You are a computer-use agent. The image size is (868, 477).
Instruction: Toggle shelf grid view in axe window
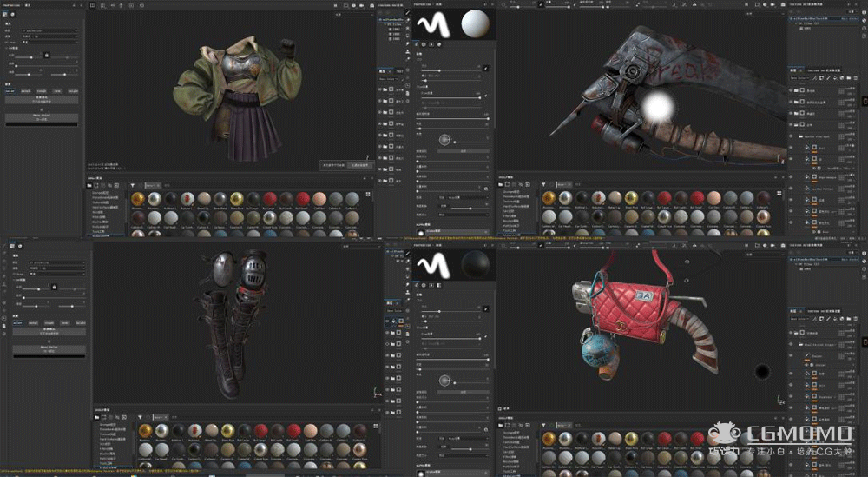[x=779, y=194]
